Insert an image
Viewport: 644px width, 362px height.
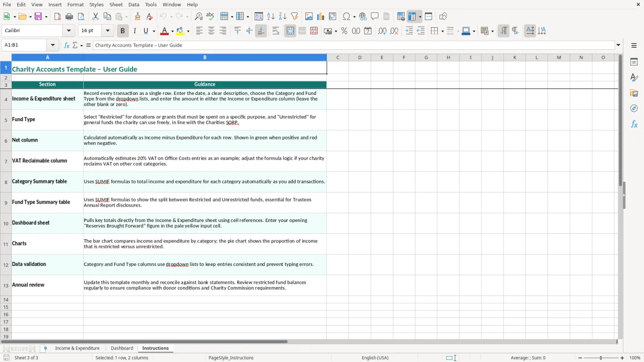(309, 17)
